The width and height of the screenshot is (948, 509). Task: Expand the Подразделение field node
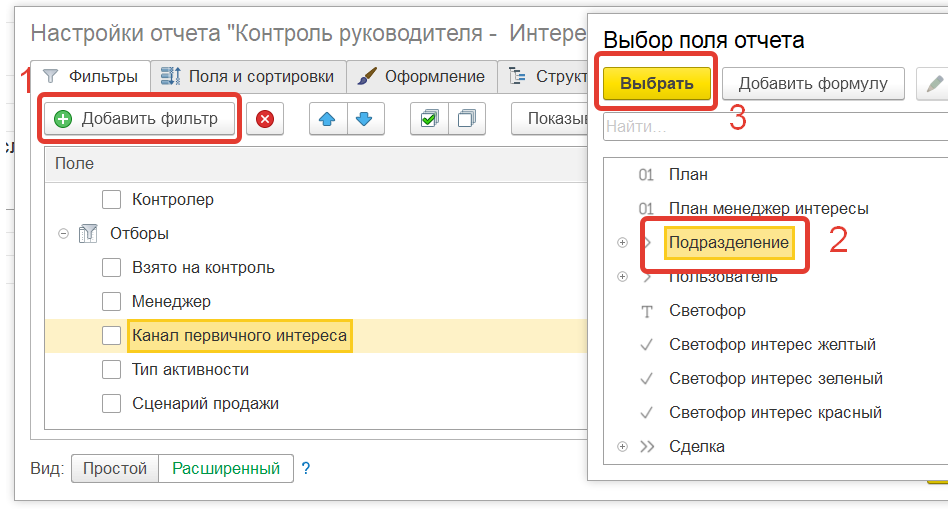[622, 243]
